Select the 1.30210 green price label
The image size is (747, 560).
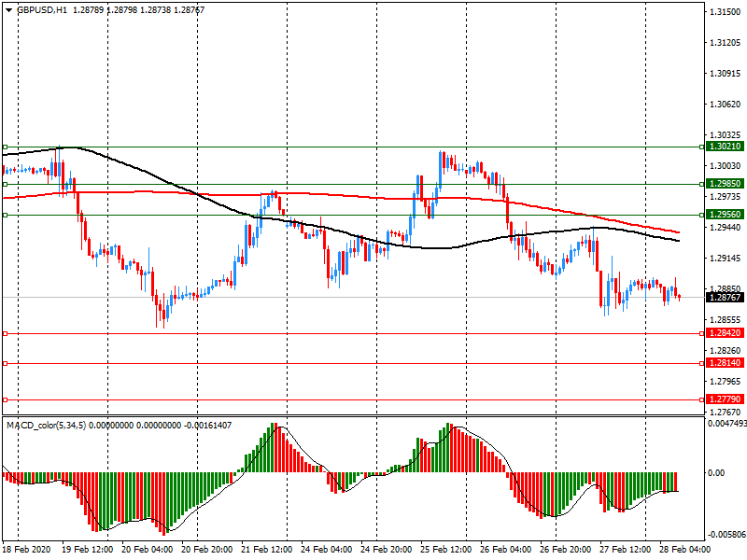725,147
